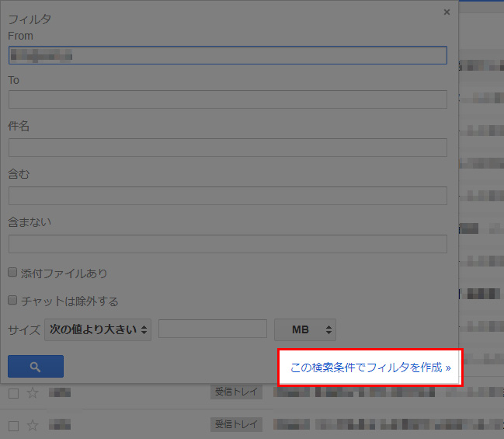Toggle the チャットは除外する checkbox
Image resolution: width=504 pixels, height=439 pixels.
[x=12, y=300]
